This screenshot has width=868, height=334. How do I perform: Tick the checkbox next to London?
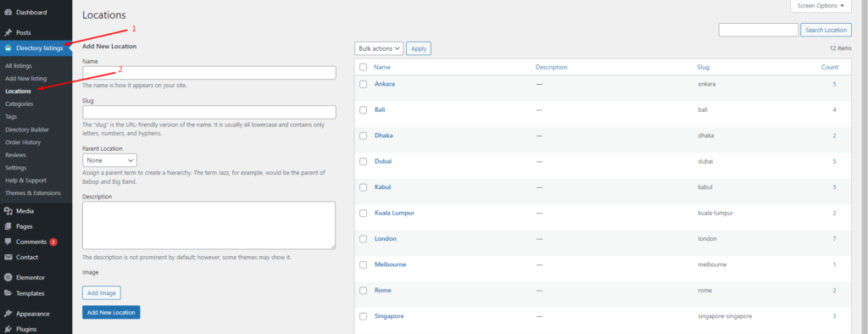[363, 239]
